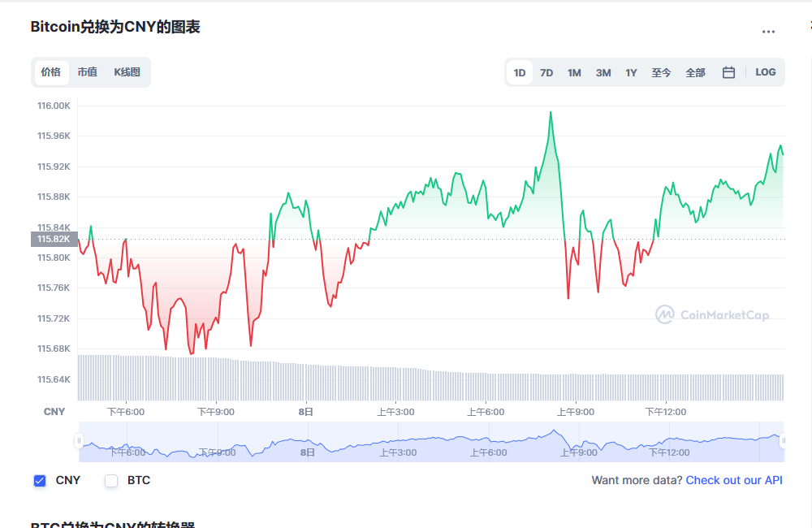Switch to the K线图 tab
Screen dimensions: 812x528
(x=127, y=72)
